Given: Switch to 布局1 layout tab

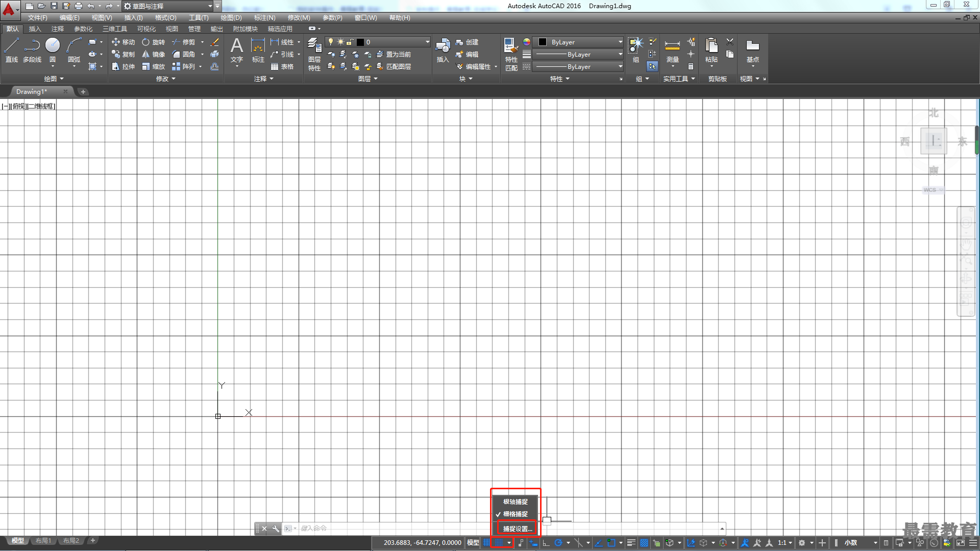Looking at the screenshot, I should 43,540.
